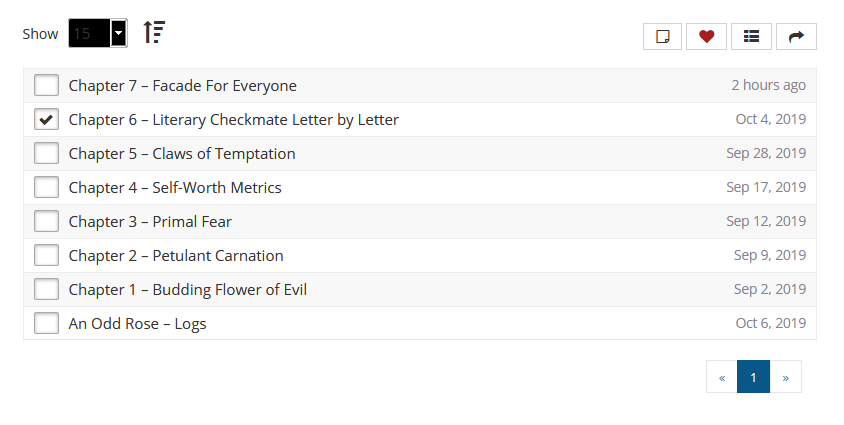The height and width of the screenshot is (425, 844).
Task: Open the Show count dropdown
Action: pyautogui.click(x=98, y=33)
